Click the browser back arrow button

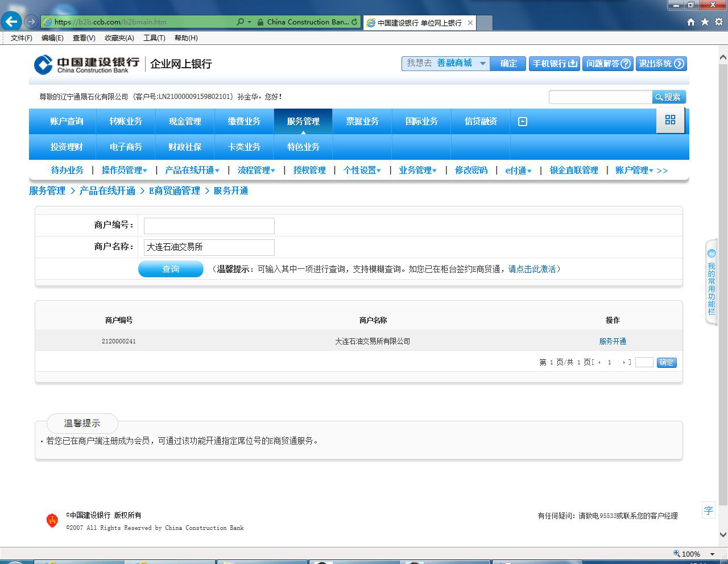(x=11, y=22)
